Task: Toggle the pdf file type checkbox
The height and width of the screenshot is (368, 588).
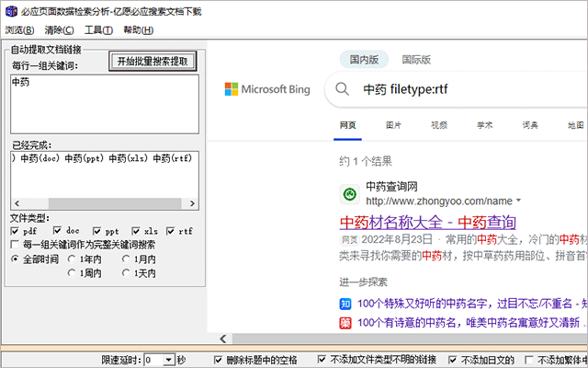Action: (15, 231)
